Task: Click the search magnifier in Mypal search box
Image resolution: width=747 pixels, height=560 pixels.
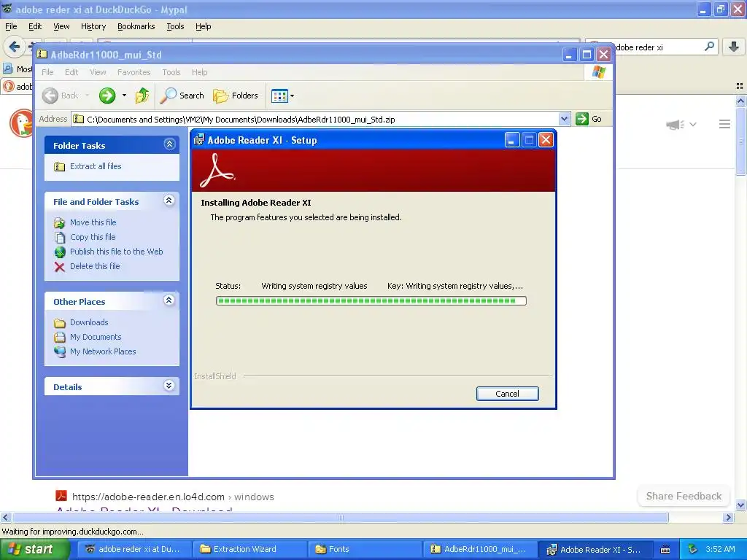Action: [x=709, y=47]
